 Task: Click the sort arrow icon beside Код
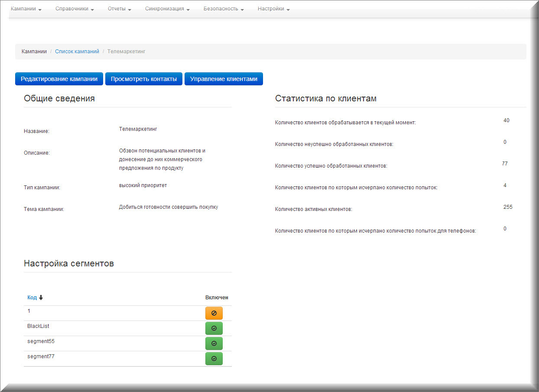pyautogui.click(x=41, y=298)
